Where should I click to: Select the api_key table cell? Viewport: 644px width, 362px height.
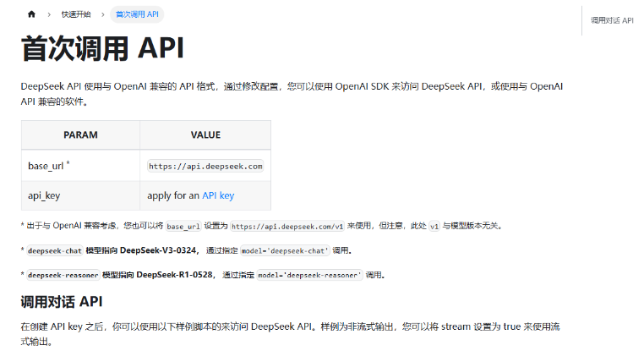coord(80,195)
